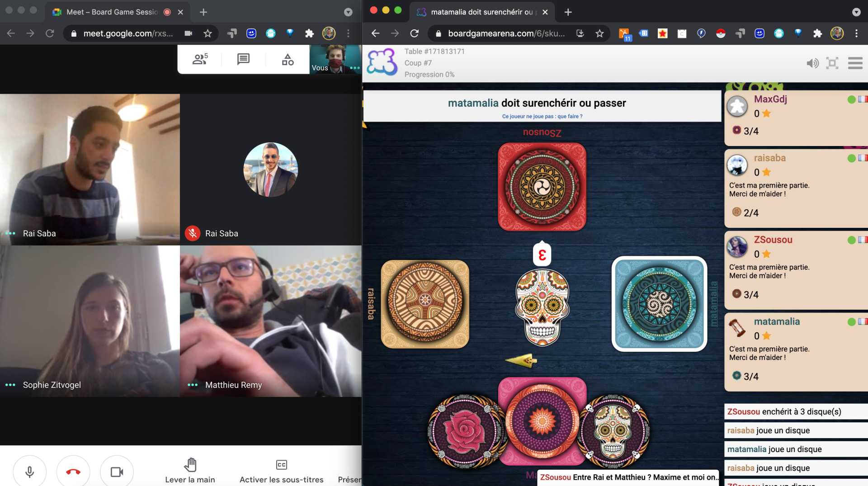The height and width of the screenshot is (486, 868).
Task: Open MaxGdj player profile name
Action: [770, 99]
